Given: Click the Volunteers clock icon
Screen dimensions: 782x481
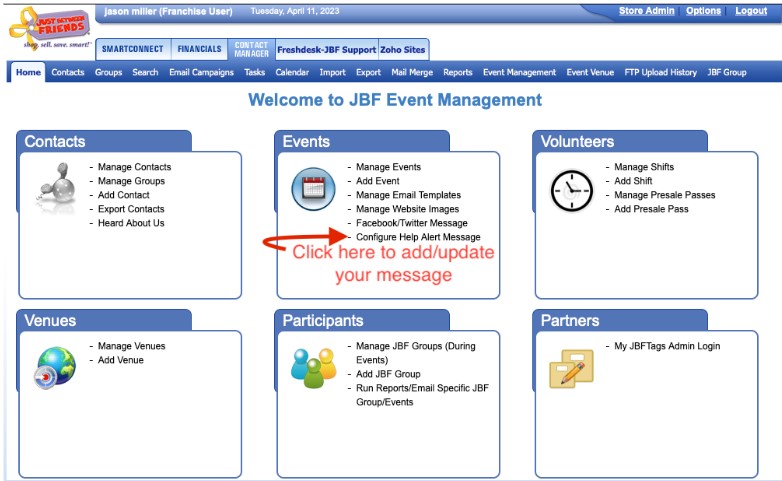Looking at the screenshot, I should click(571, 190).
